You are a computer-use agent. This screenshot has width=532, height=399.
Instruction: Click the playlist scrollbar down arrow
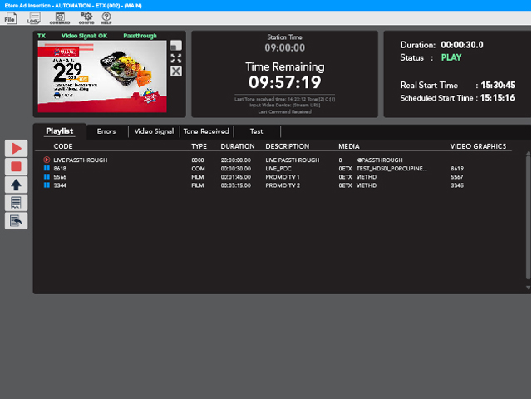528,288
